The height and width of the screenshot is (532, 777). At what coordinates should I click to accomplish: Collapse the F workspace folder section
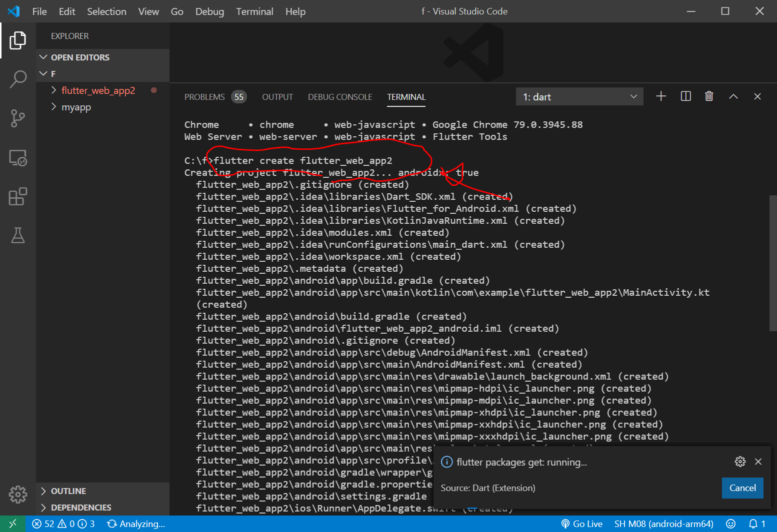tap(103, 74)
